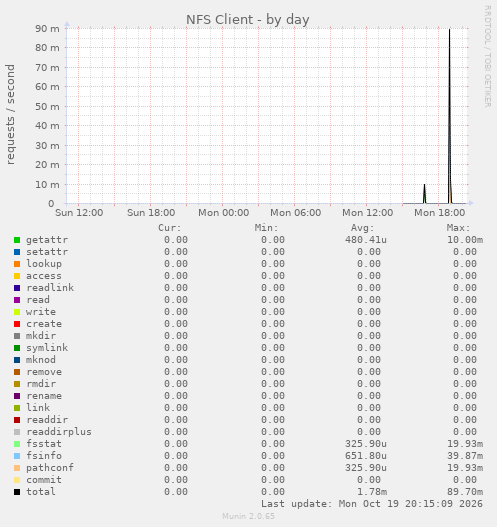
Task: Click the tall black spike near Mon 18:00
Action: pyautogui.click(x=450, y=116)
